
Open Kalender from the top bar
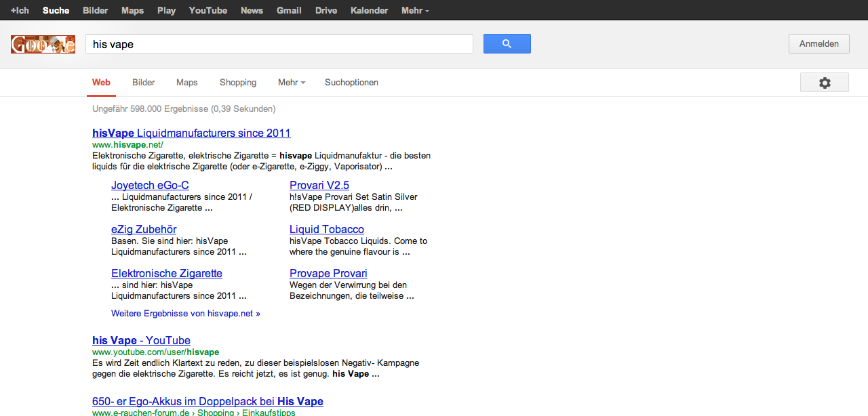369,11
